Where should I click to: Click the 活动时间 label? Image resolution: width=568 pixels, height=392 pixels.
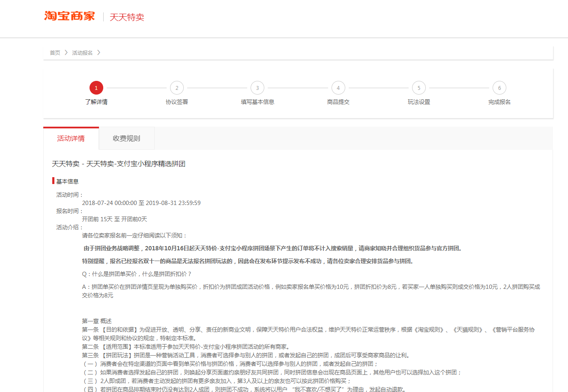click(69, 195)
